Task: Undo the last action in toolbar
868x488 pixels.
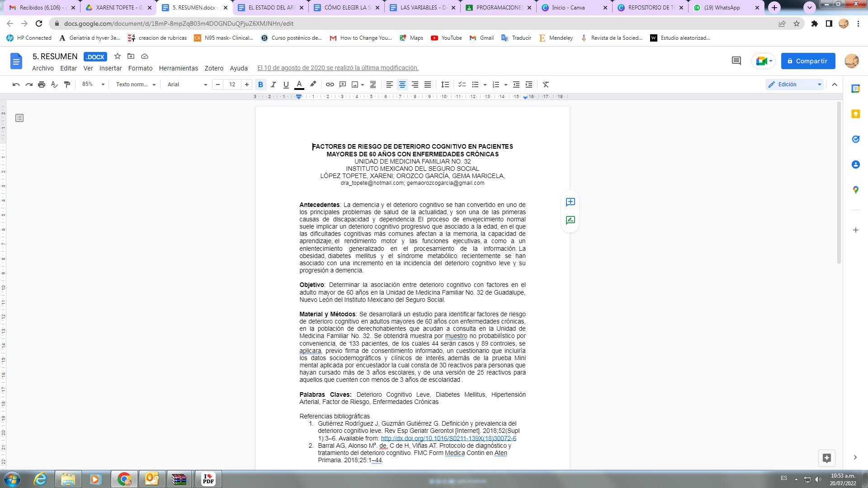Action: coord(16,84)
